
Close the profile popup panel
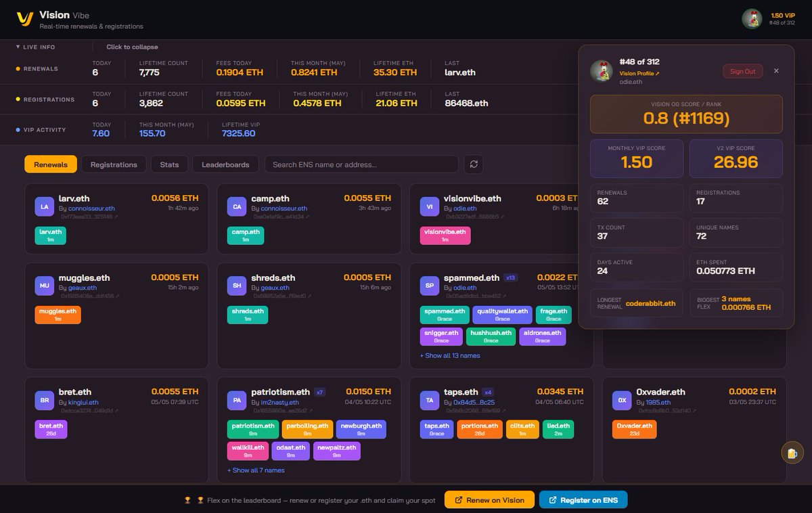tap(776, 71)
